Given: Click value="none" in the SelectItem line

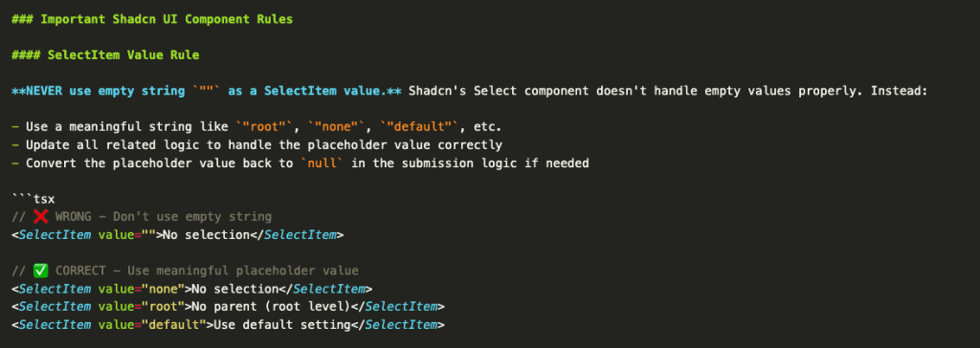Looking at the screenshot, I should (142, 290).
